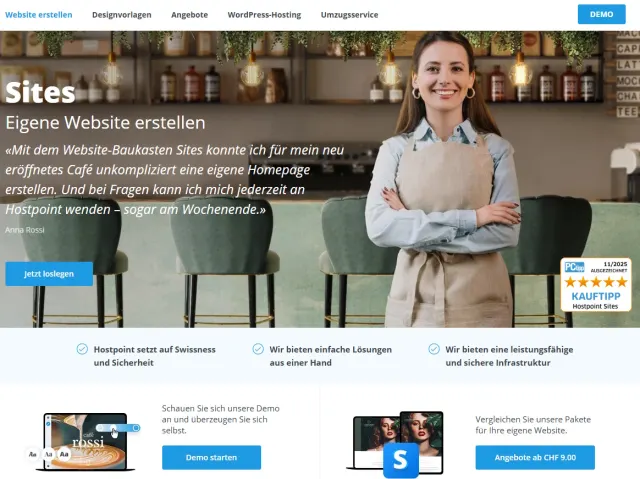Image resolution: width=640 pixels, height=479 pixels.
Task: Click checkmark icon beside einfache Lösungen text
Action: pyautogui.click(x=258, y=349)
